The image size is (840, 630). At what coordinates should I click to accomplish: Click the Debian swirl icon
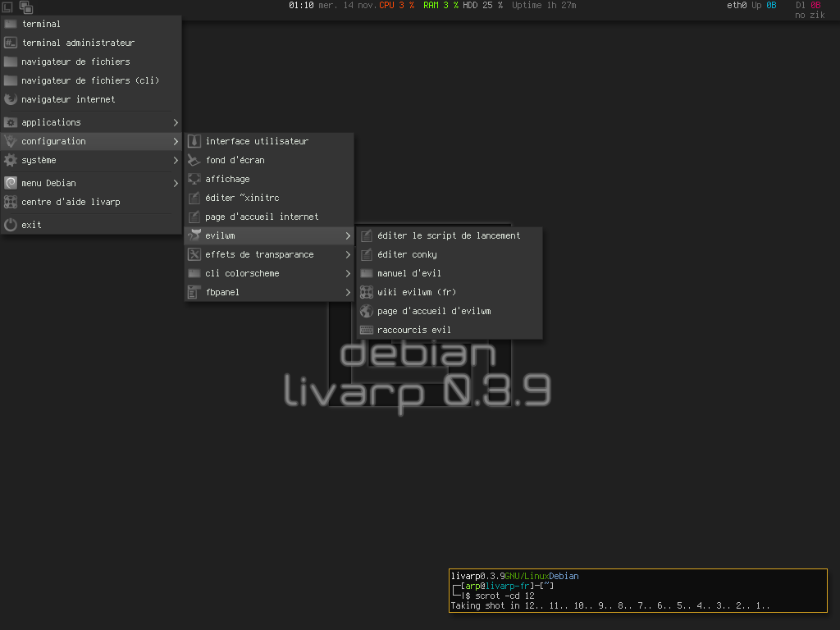coord(11,183)
